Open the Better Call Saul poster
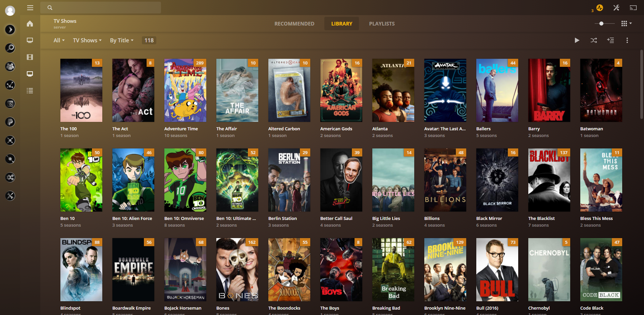Image resolution: width=644 pixels, height=315 pixels. pos(341,180)
